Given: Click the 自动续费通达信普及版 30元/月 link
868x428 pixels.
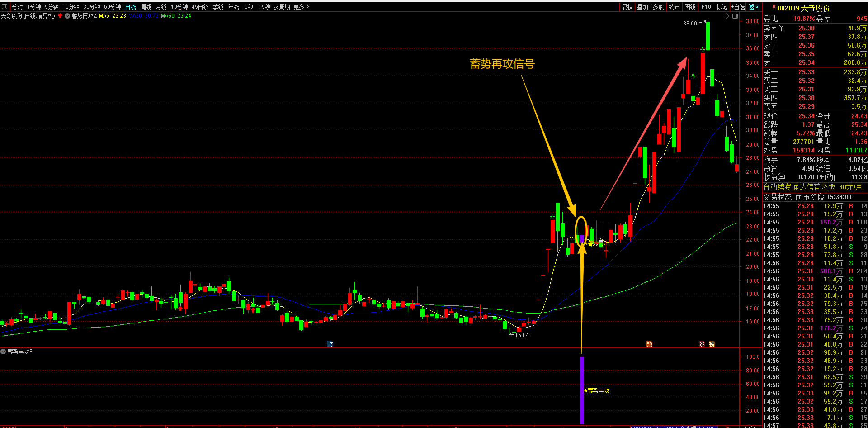Looking at the screenshot, I should pyautogui.click(x=813, y=187).
